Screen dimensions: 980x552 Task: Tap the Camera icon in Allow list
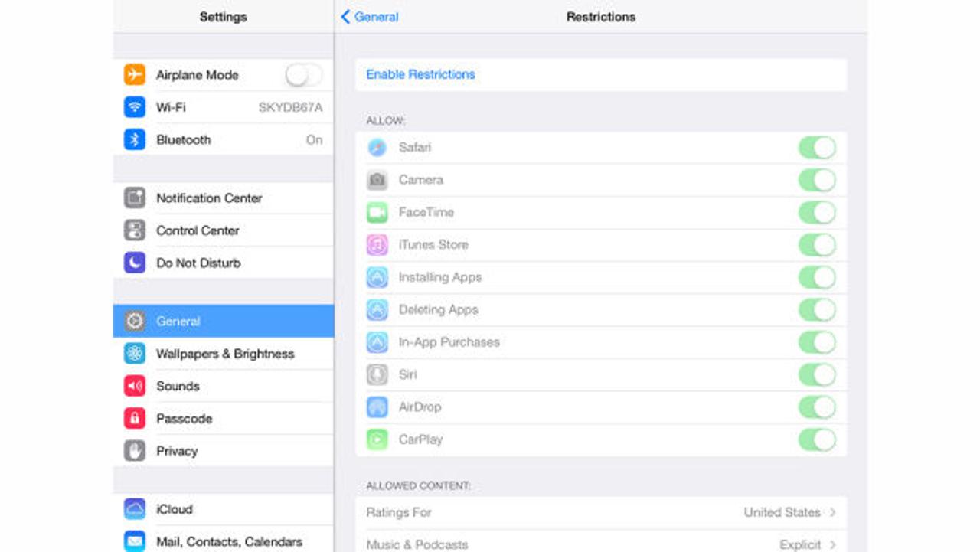tap(377, 180)
